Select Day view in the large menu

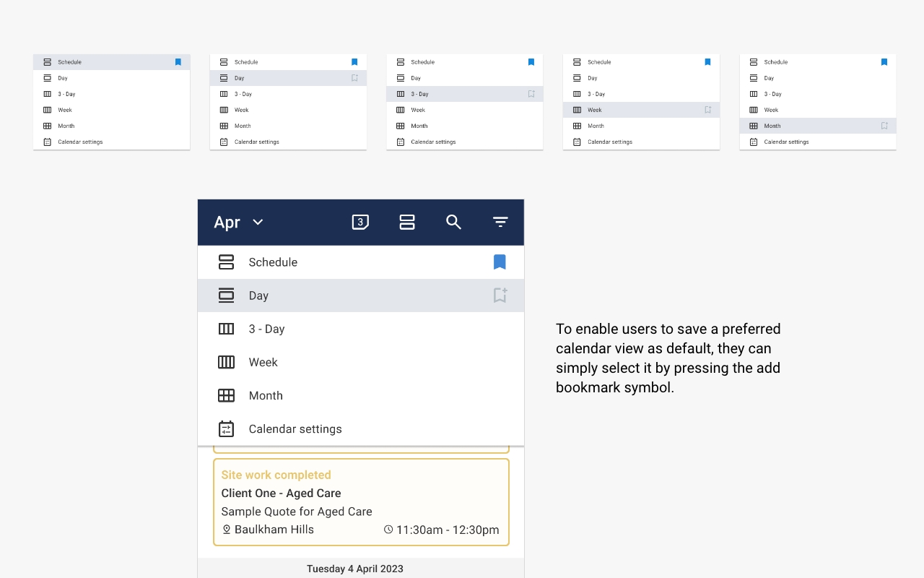tap(258, 296)
